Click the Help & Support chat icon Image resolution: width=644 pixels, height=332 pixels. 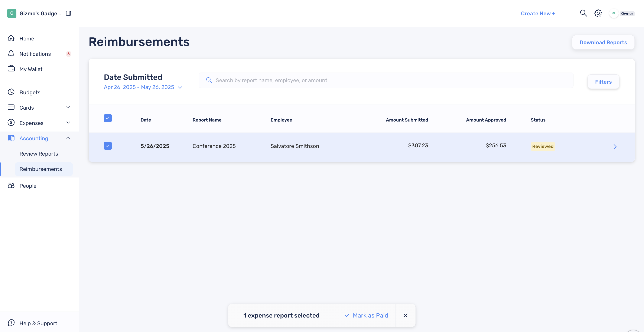[x=11, y=323]
